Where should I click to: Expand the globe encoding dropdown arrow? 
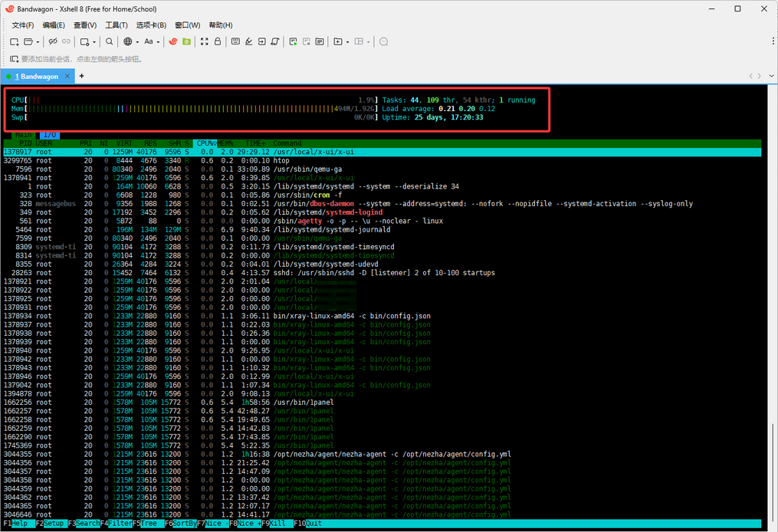click(136, 41)
